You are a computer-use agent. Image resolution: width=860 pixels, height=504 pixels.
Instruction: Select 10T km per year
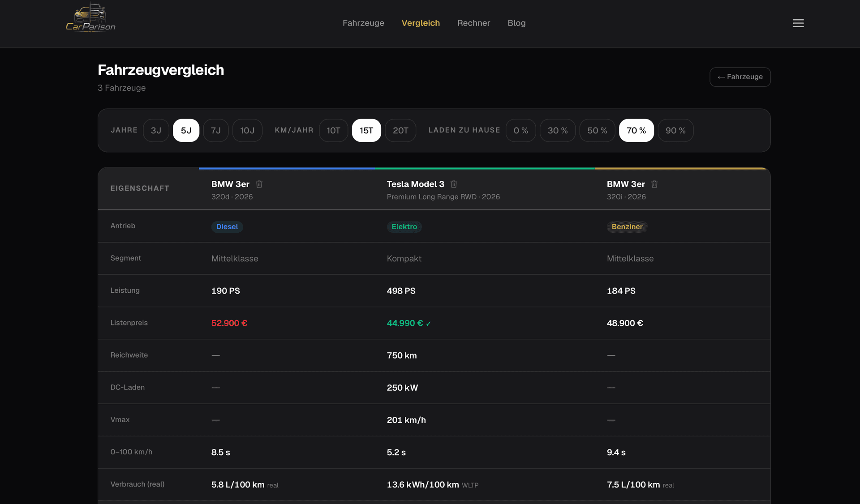coord(333,130)
